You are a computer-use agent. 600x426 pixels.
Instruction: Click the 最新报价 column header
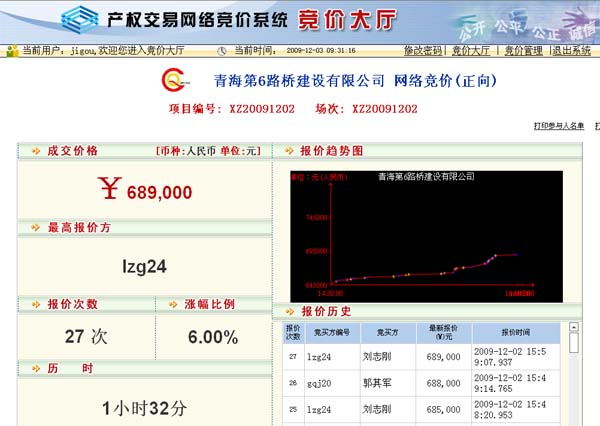pyautogui.click(x=441, y=332)
